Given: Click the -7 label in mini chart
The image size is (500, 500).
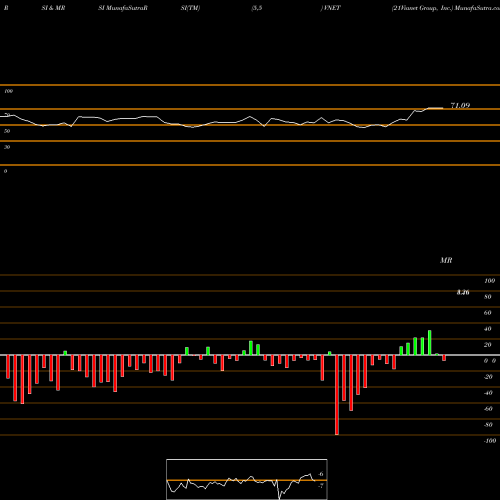Looking at the screenshot, I should tap(321, 486).
